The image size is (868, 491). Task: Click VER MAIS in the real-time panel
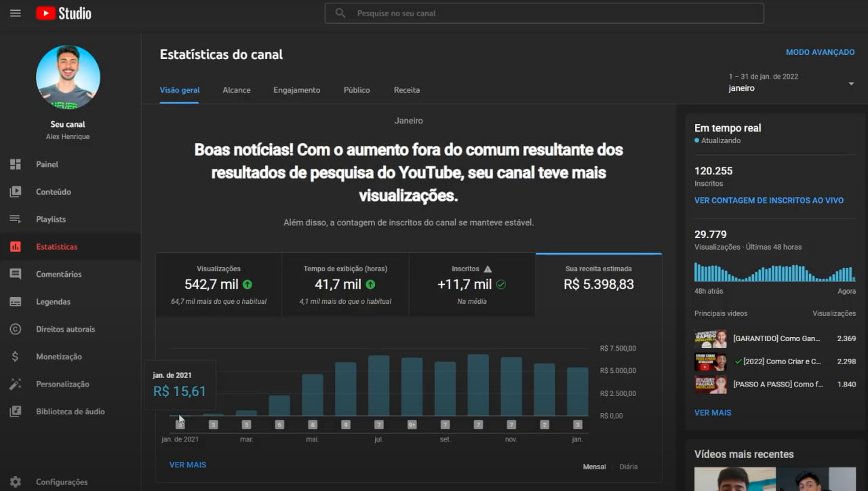point(713,412)
